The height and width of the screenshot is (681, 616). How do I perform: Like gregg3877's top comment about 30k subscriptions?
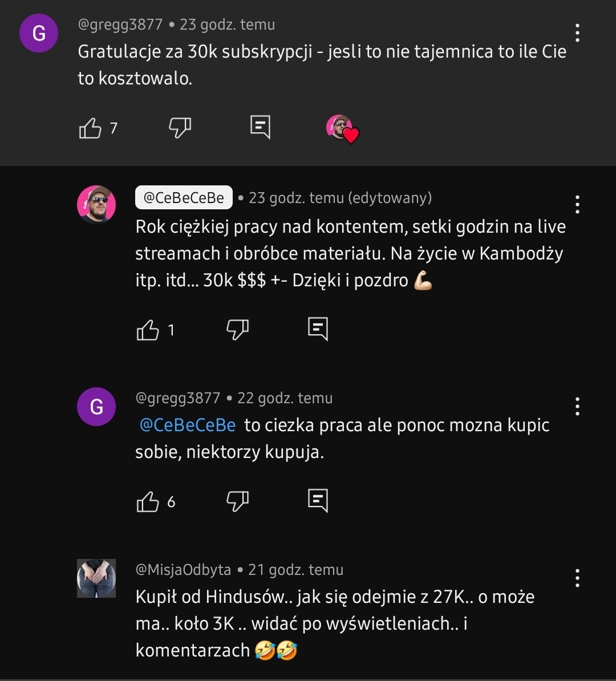[90, 128]
